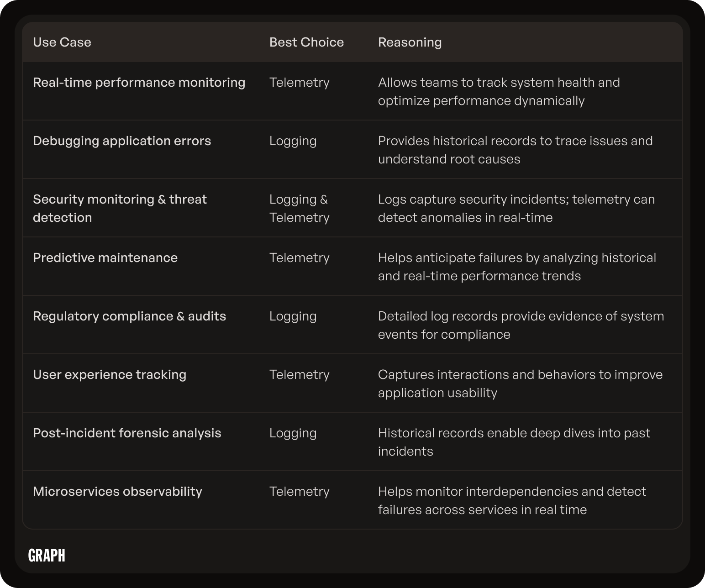Image resolution: width=705 pixels, height=588 pixels.
Task: Click "Logging" in the Post-incident forensic analysis row
Action: (x=293, y=433)
